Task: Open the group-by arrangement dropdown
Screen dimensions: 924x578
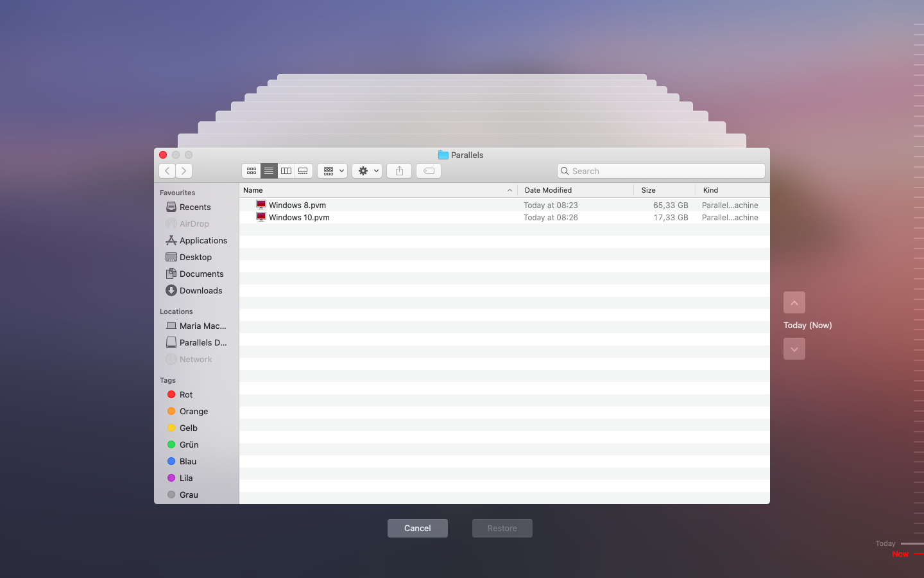Action: click(332, 171)
